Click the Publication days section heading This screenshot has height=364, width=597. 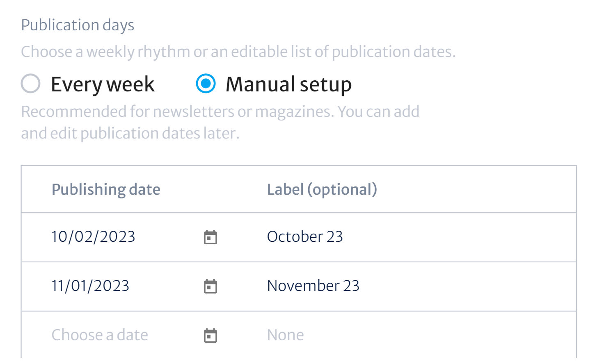[x=78, y=25]
